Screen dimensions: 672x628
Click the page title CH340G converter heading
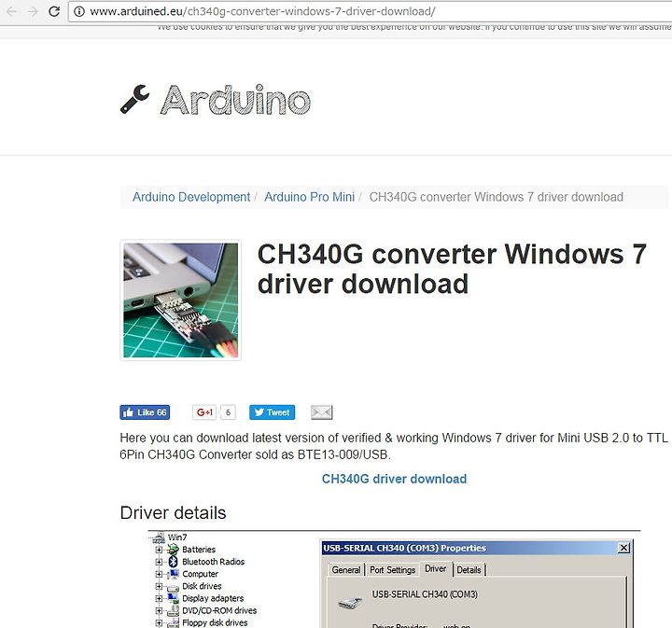[452, 269]
